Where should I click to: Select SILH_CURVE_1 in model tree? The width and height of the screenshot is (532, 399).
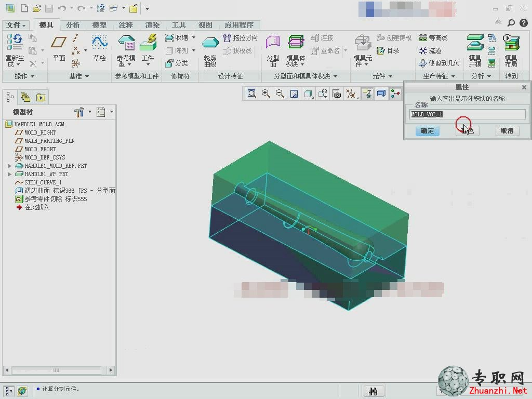point(43,182)
